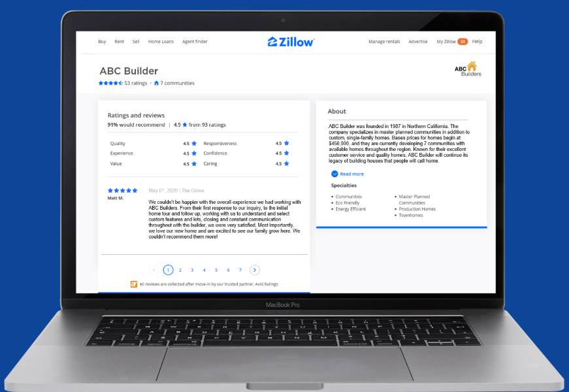Open reviews page 2
Viewport: 569px width, 392px height.
[180, 270]
